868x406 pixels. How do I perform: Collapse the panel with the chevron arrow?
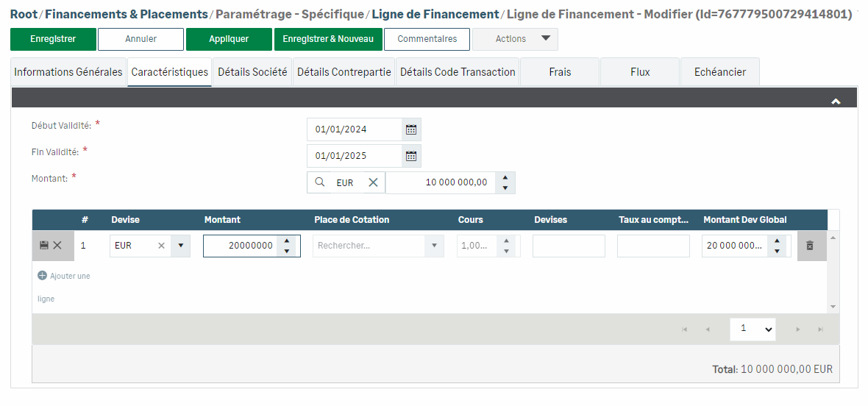pyautogui.click(x=836, y=101)
